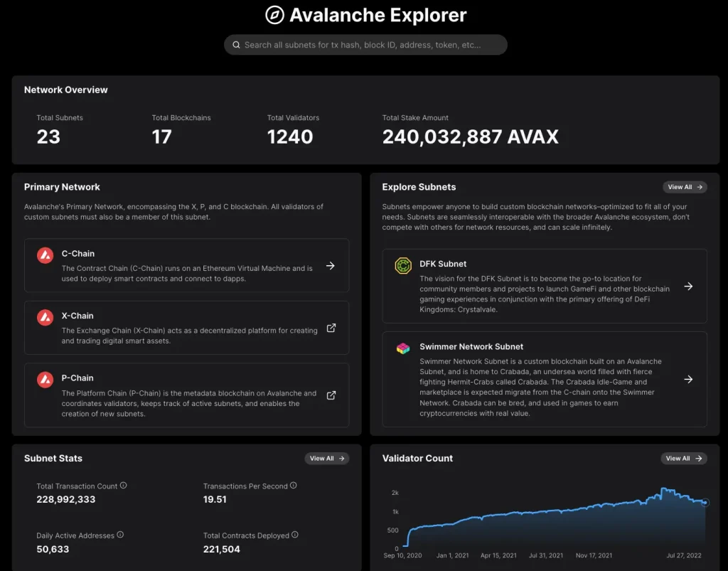Viewport: 728px width, 571px height.
Task: Open P-Chain external link icon
Action: click(331, 395)
